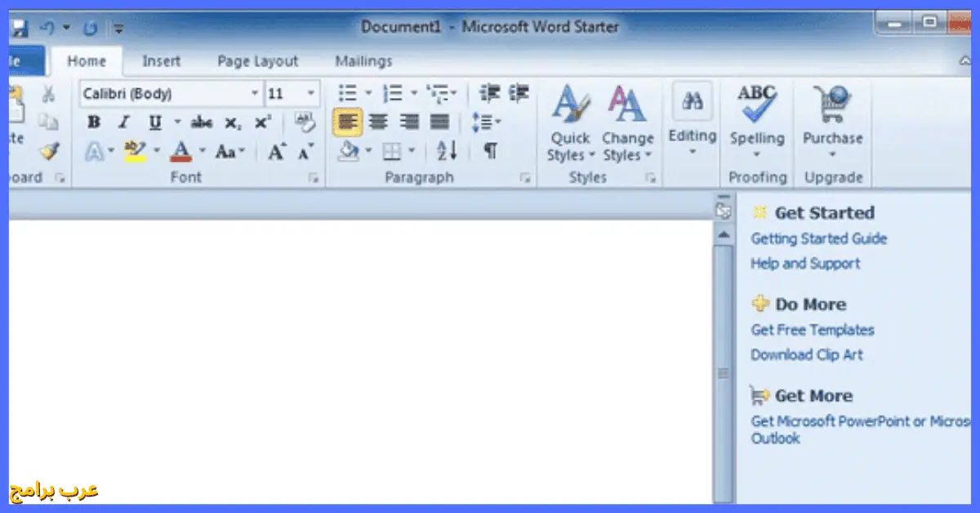
Task: Open the Getting Started Guide link
Action: [x=819, y=239]
